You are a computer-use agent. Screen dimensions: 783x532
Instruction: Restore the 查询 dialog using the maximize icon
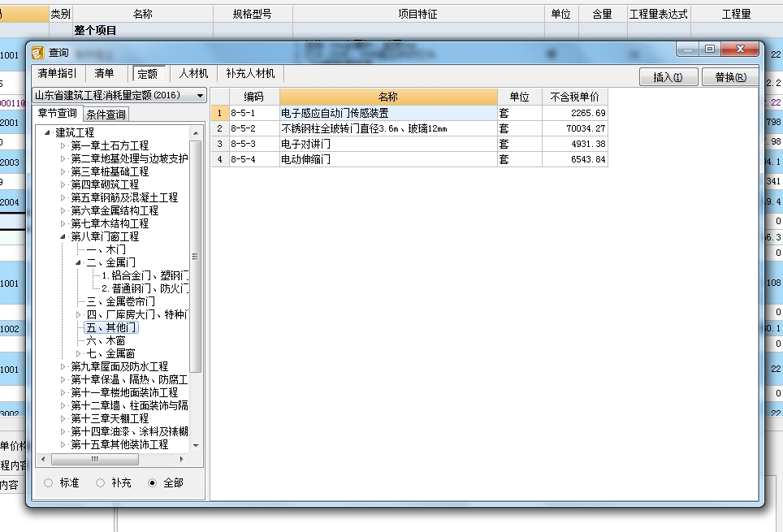(x=710, y=49)
